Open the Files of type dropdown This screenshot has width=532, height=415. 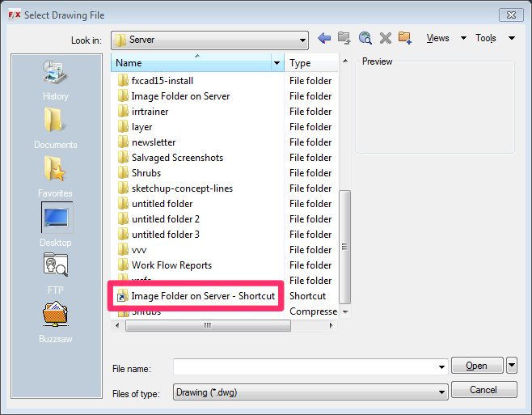pyautogui.click(x=310, y=392)
